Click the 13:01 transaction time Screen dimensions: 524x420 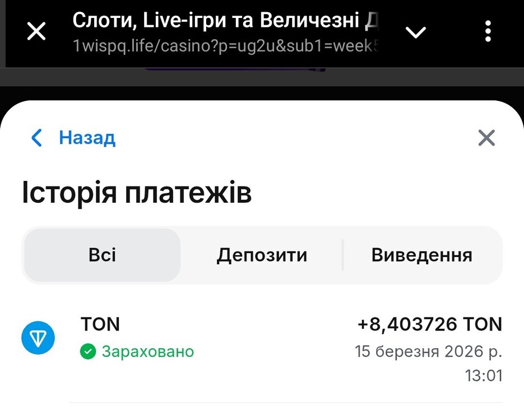click(484, 375)
